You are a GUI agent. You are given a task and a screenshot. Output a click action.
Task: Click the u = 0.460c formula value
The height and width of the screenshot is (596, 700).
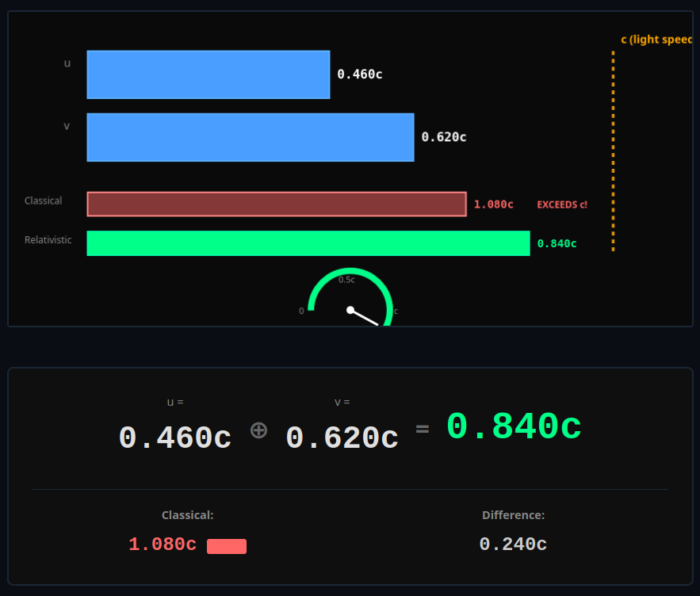tap(175, 437)
